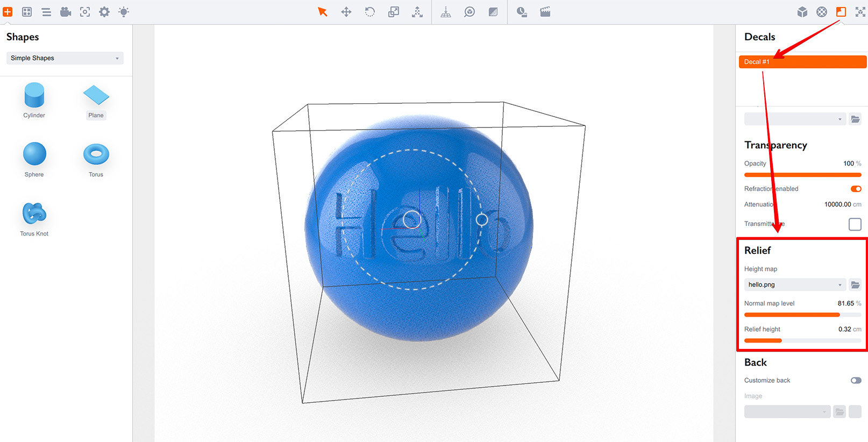This screenshot has width=868, height=442.
Task: Click the render animation clapperboard icon
Action: (x=545, y=12)
